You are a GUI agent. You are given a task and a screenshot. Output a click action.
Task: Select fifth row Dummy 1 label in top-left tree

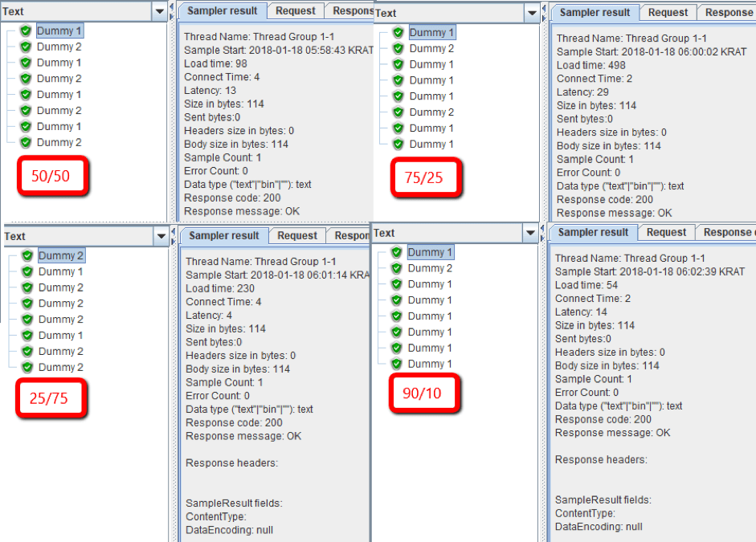(59, 95)
